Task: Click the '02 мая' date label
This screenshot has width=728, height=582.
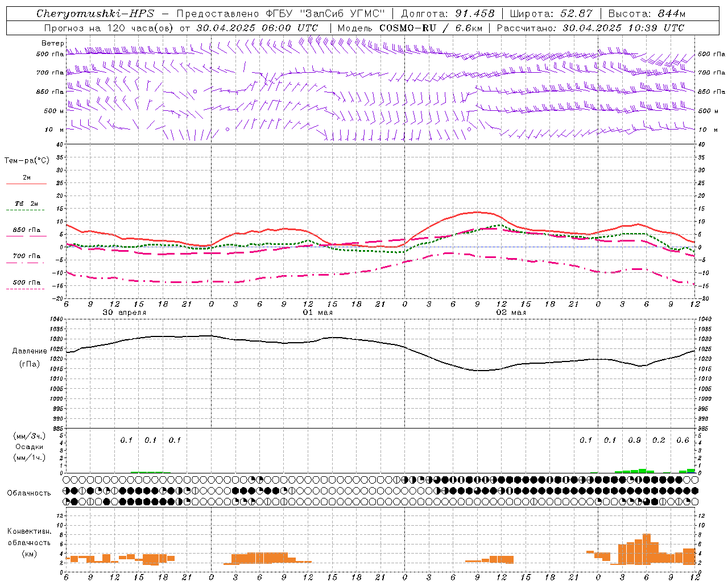Action: pyautogui.click(x=511, y=313)
